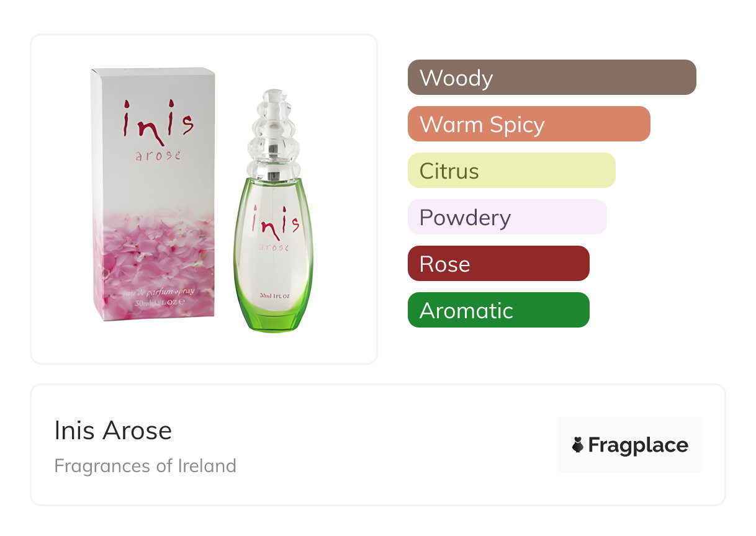The image size is (756, 536).
Task: Open the Inis Arose title link
Action: [x=113, y=431]
